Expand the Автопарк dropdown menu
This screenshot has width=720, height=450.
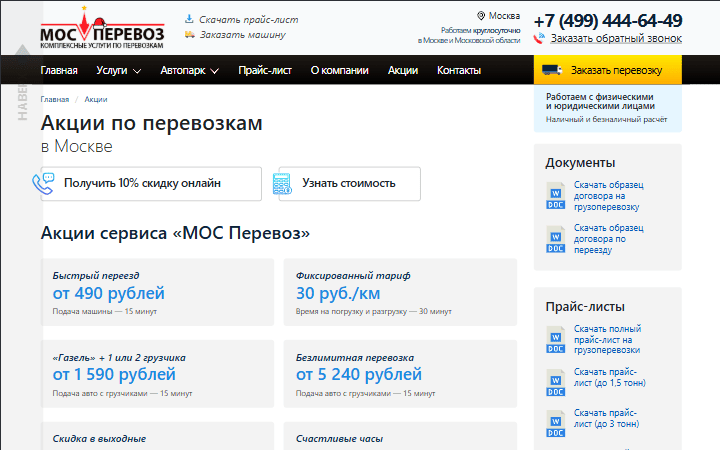(x=190, y=71)
